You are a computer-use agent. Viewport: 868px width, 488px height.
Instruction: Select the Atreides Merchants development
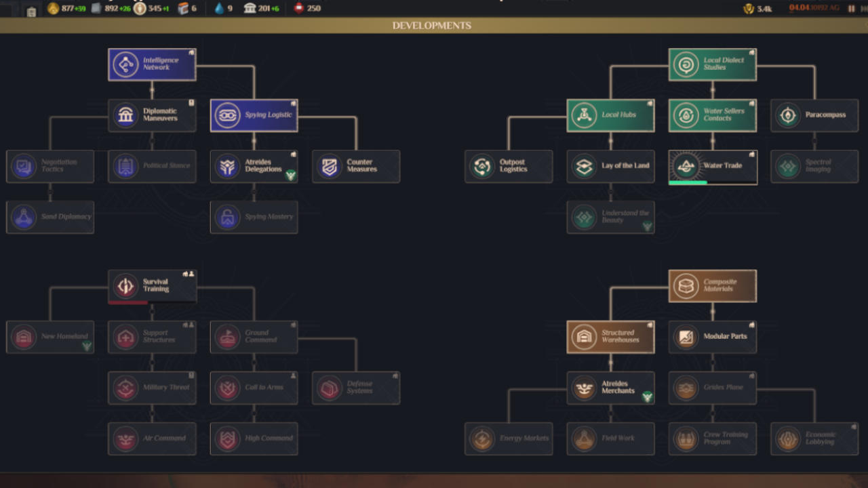pos(611,388)
